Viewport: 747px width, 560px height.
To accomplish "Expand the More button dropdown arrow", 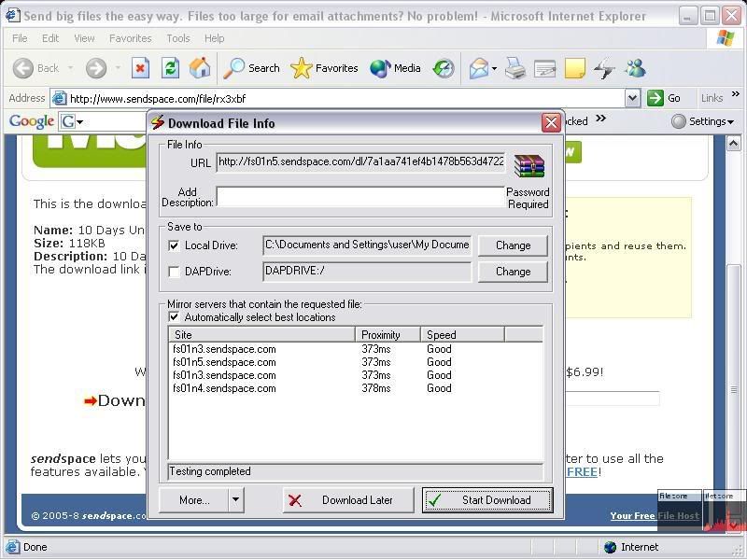I will pyautogui.click(x=235, y=500).
